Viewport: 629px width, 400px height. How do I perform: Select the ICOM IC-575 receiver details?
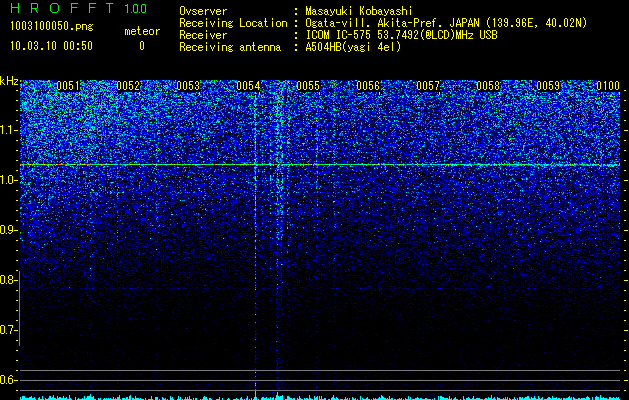(401, 35)
